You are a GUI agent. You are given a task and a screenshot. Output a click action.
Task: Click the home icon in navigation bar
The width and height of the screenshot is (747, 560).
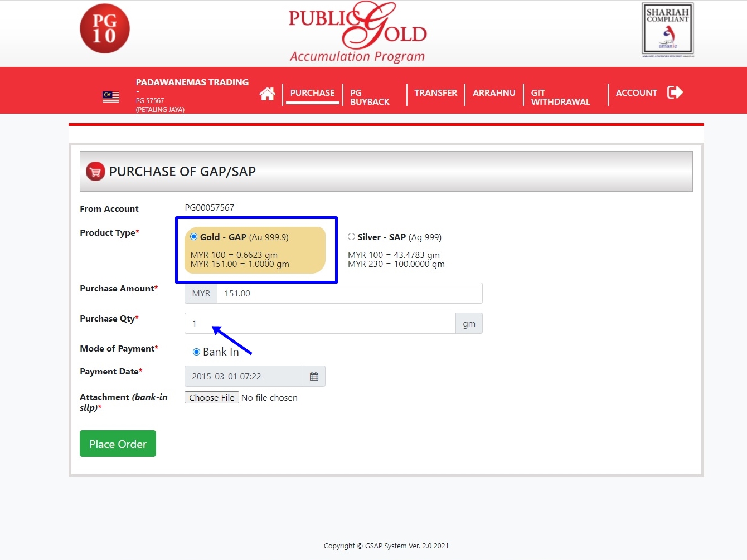(267, 94)
